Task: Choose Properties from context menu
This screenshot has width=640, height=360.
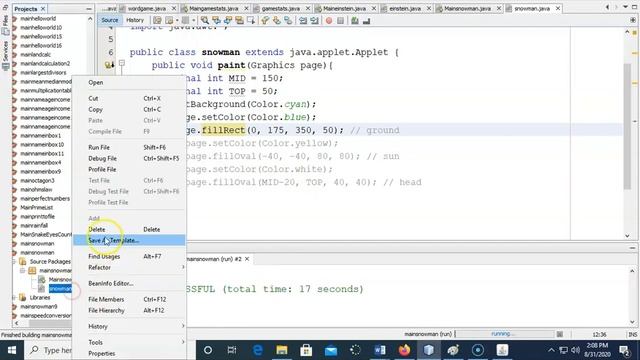Action: click(129, 353)
